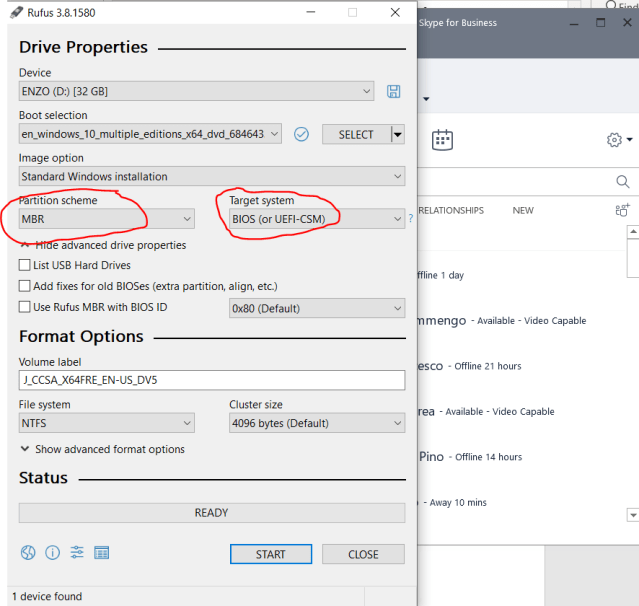
Task: Click the save-device disk icon in Rufus
Action: pos(394,92)
